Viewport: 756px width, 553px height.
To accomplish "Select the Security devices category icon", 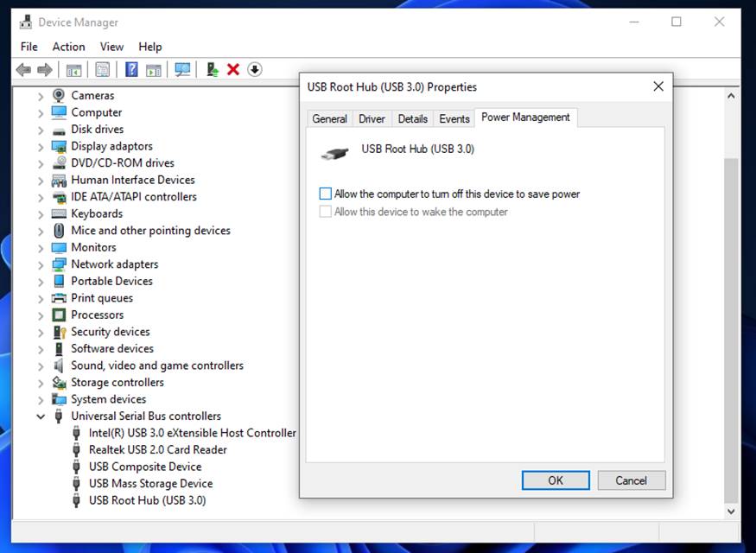I will tap(59, 332).
